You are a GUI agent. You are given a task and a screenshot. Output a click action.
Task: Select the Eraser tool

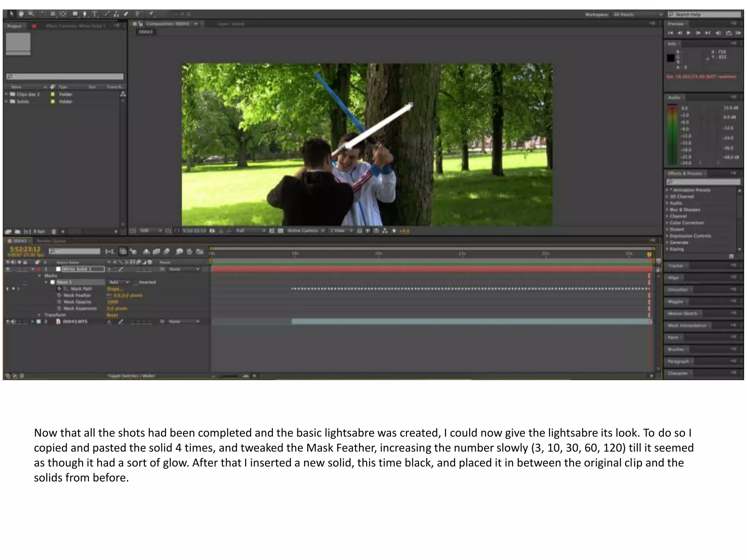pyautogui.click(x=126, y=14)
